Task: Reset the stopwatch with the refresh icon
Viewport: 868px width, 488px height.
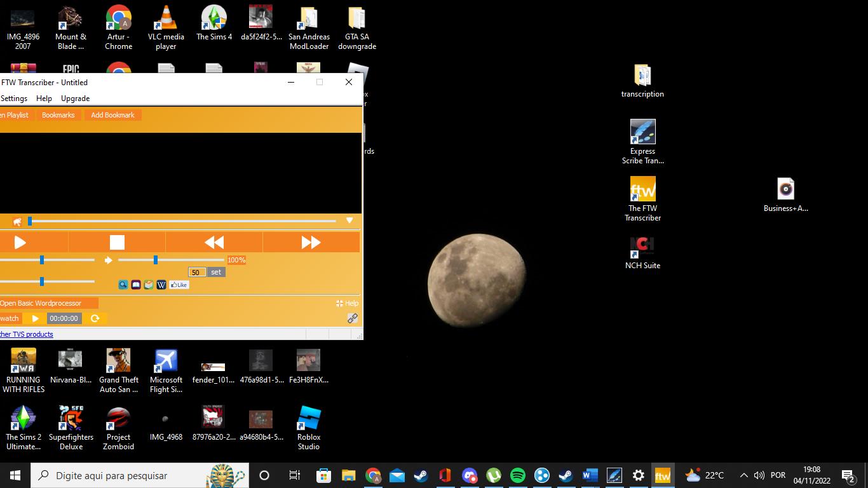Action: [95, 318]
